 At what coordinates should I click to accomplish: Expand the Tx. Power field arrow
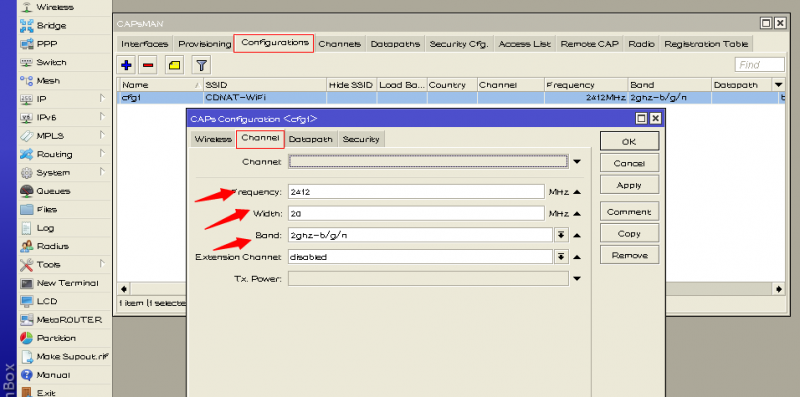pos(577,279)
